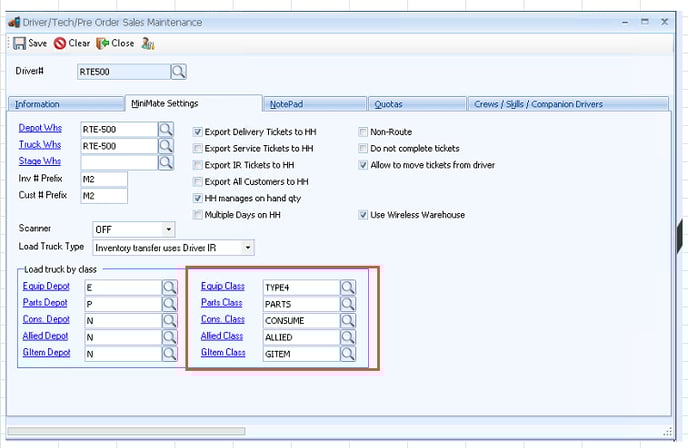Click the Close toolbar door icon

point(102,43)
